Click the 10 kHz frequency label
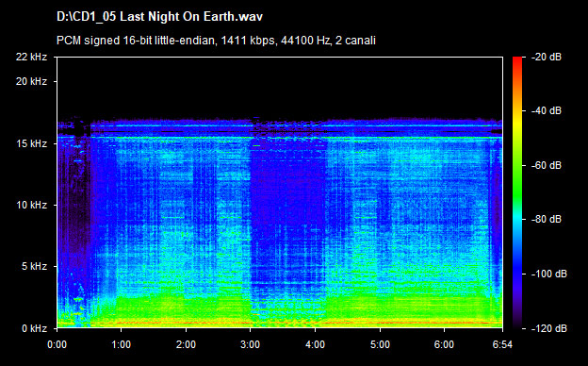588x366 pixels. click(31, 206)
